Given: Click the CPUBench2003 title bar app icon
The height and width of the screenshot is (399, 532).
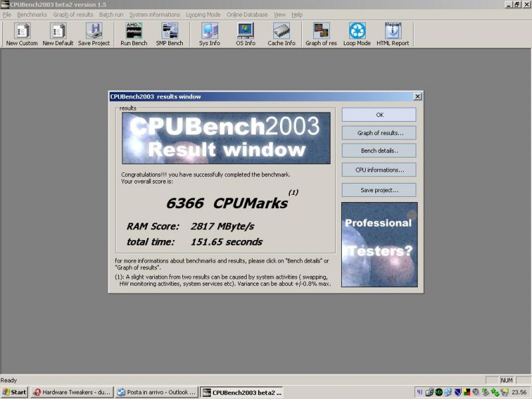Looking at the screenshot, I should click(x=5, y=5).
